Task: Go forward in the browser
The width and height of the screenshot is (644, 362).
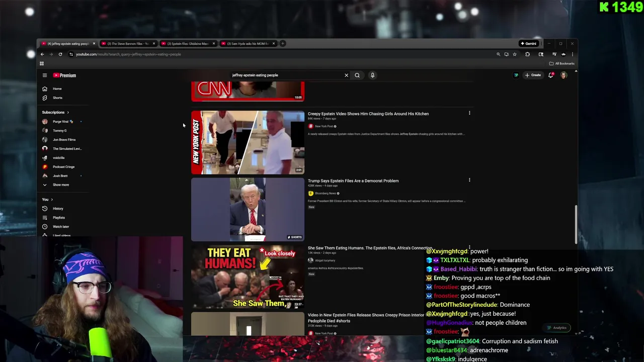Action: [51, 54]
